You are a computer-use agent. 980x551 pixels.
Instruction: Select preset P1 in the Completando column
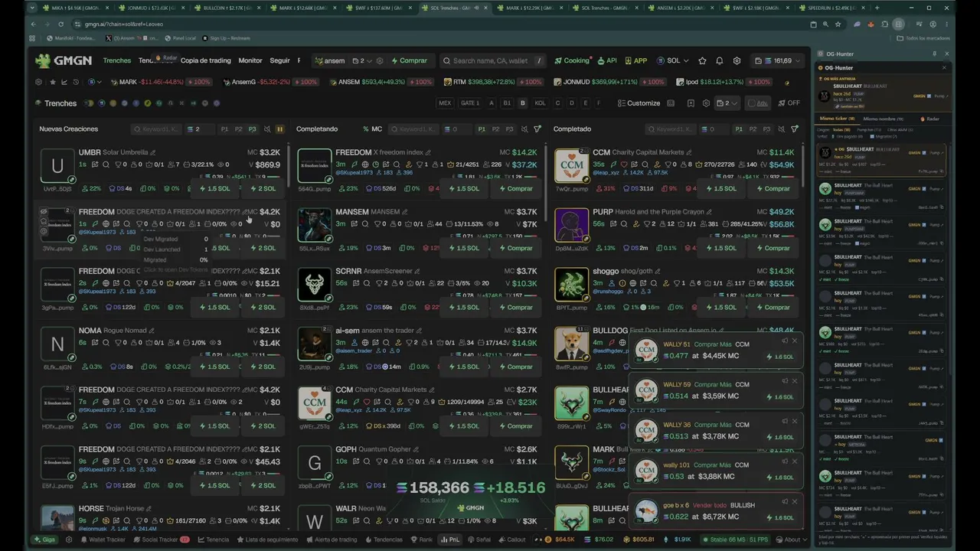[482, 129]
